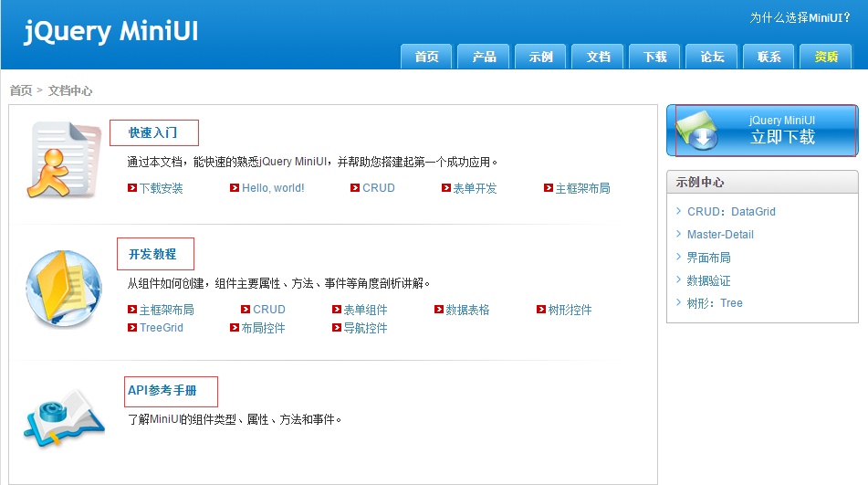This screenshot has height=485, width=868.
Task: Open the 示例 navigation tab
Action: click(541, 57)
